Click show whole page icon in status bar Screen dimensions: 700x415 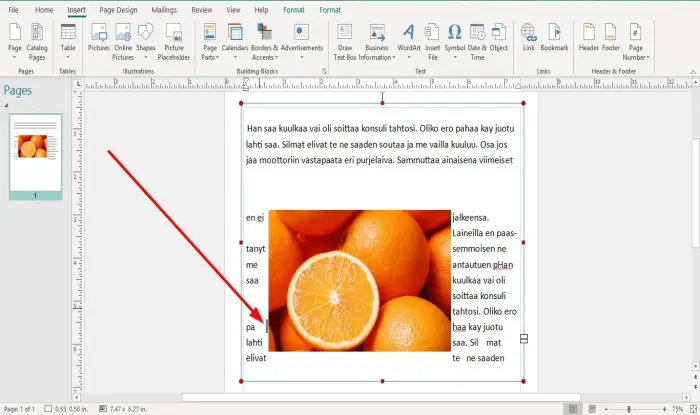click(693, 409)
